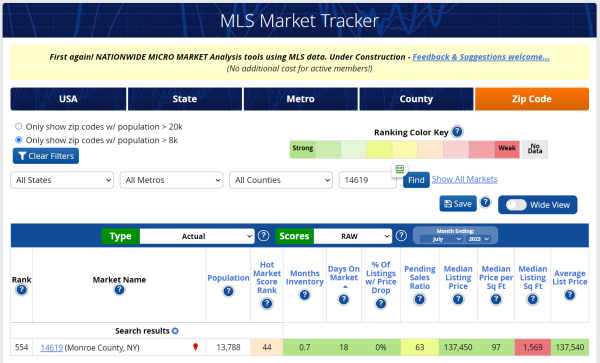This screenshot has height=363, width=600.
Task: Click the Clear Filters button
Action: coord(46,156)
